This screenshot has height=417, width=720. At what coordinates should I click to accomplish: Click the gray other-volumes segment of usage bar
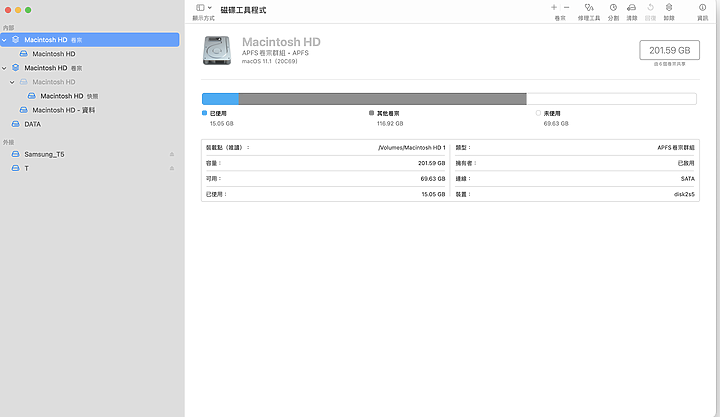[x=382, y=99]
